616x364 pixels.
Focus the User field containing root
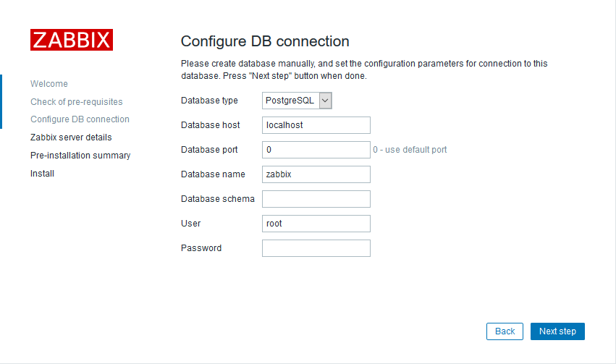coord(316,224)
